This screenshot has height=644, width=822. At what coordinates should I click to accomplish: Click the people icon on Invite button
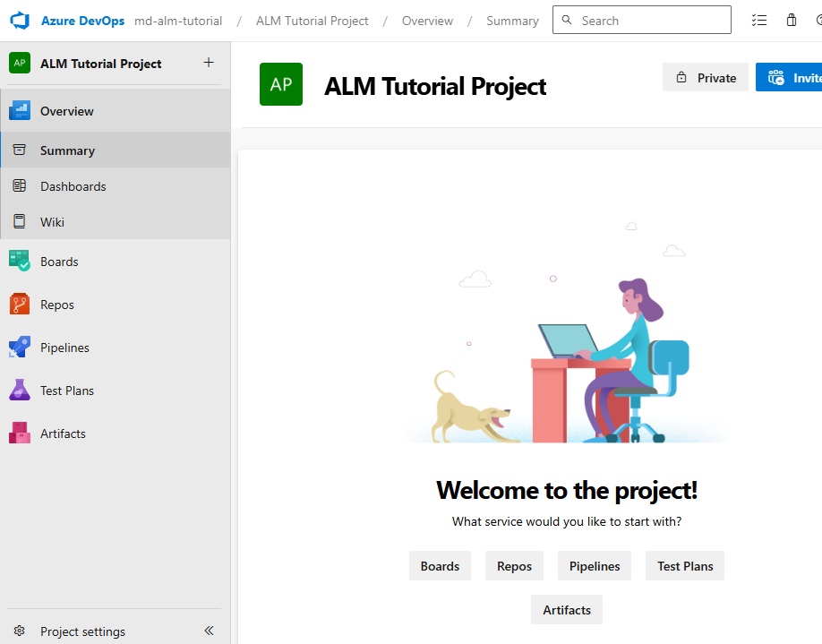click(x=775, y=77)
